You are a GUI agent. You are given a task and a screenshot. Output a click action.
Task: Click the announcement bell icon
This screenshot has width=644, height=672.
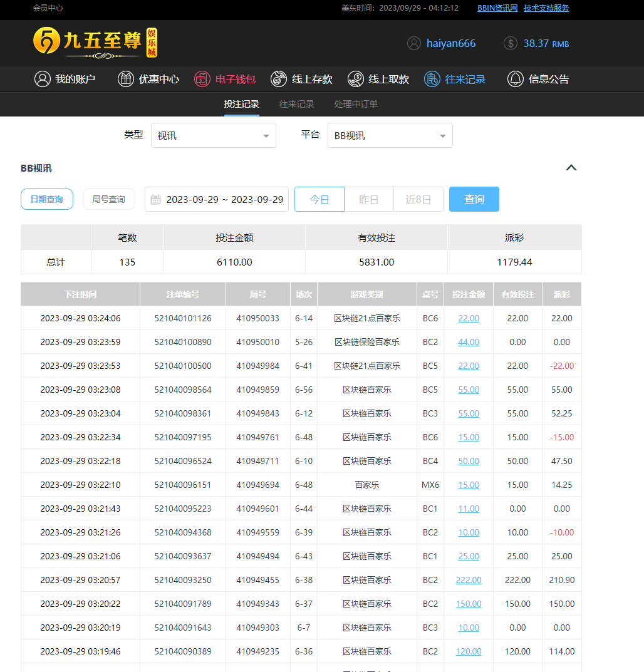click(516, 79)
